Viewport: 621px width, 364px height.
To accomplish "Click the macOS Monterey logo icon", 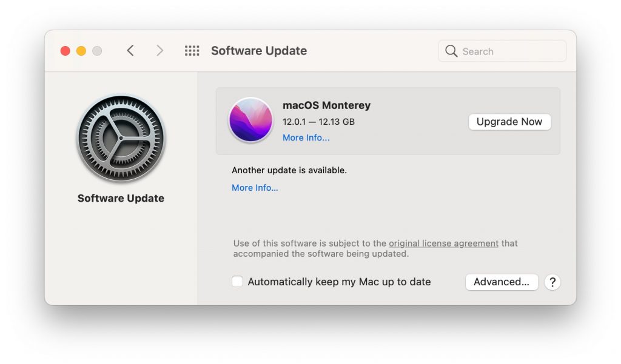I will (250, 120).
